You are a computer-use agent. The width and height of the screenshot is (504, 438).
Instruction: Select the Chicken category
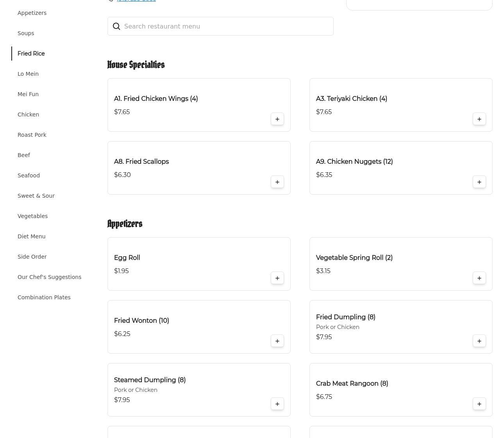(x=29, y=114)
